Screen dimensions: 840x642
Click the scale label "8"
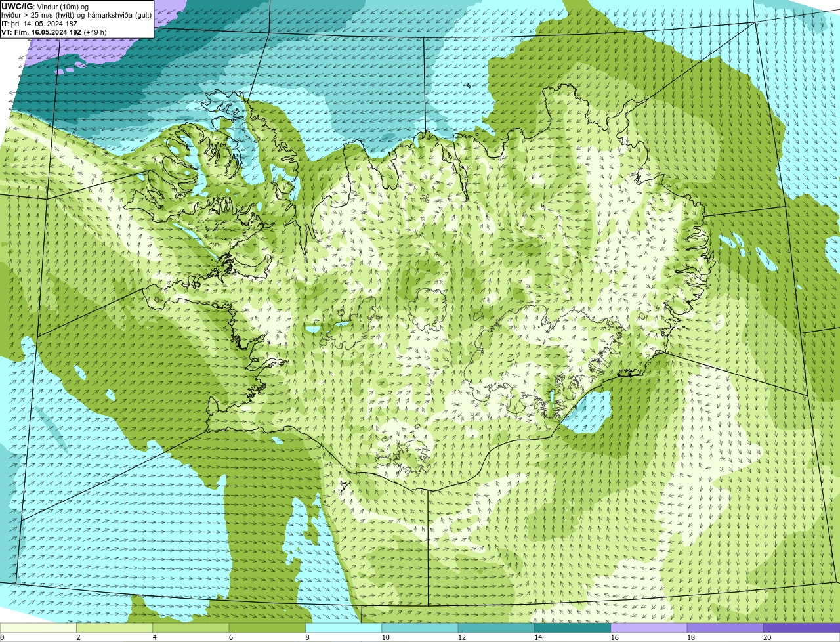[307, 637]
